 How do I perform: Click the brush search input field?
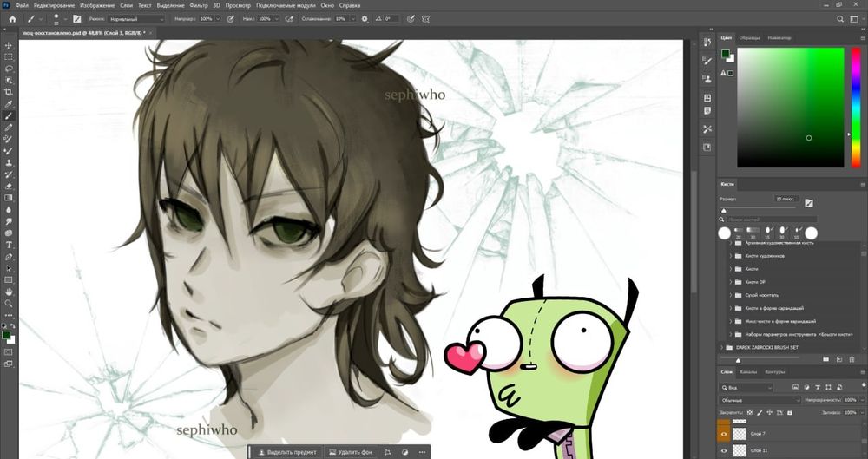pyautogui.click(x=772, y=220)
